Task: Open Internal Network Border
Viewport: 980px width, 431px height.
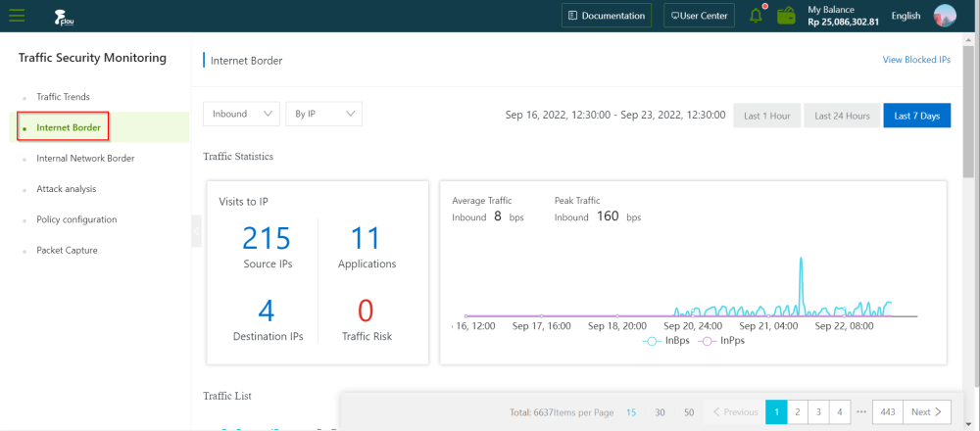Action: point(85,158)
